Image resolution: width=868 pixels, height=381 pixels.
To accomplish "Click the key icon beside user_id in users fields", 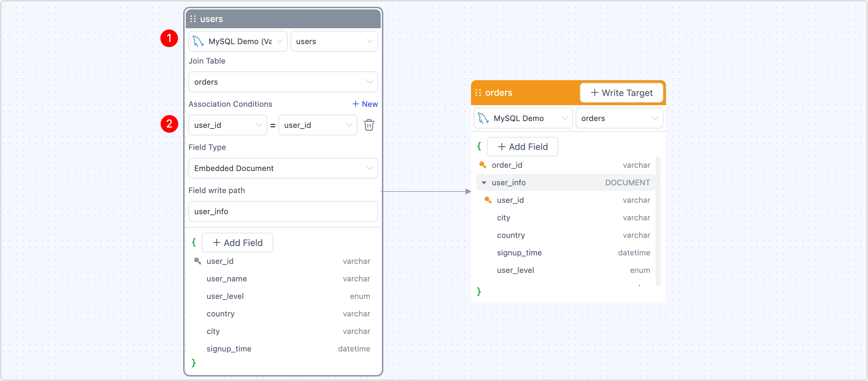I will (197, 261).
